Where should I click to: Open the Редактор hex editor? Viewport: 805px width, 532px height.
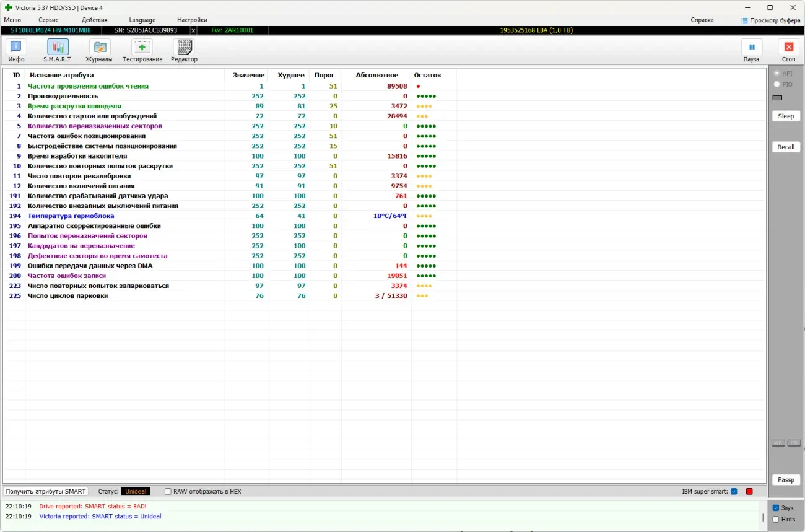click(184, 48)
